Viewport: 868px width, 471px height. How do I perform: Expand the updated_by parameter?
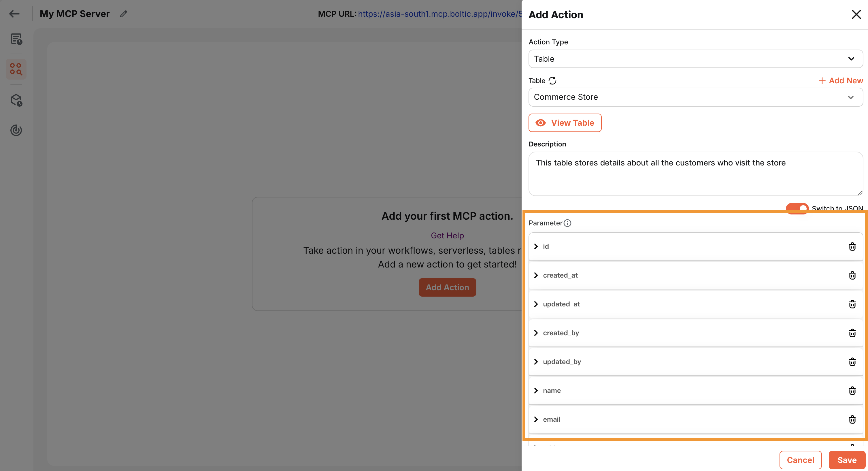coord(536,361)
